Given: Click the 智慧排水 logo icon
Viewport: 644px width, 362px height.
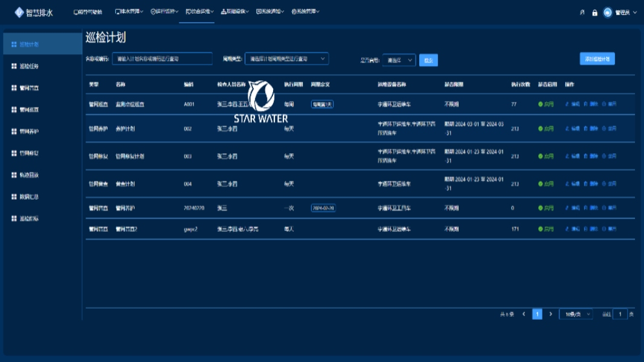Looking at the screenshot, I should 19,12.
